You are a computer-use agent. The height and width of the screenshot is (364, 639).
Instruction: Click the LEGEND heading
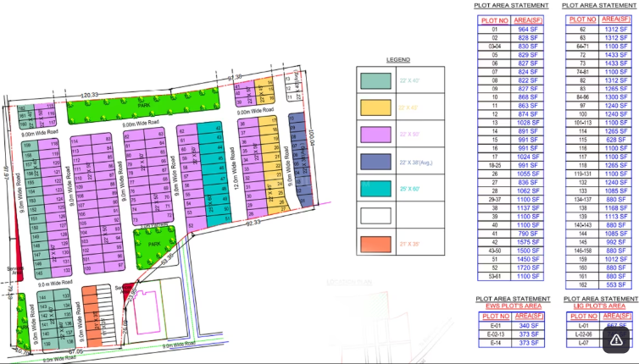(398, 60)
